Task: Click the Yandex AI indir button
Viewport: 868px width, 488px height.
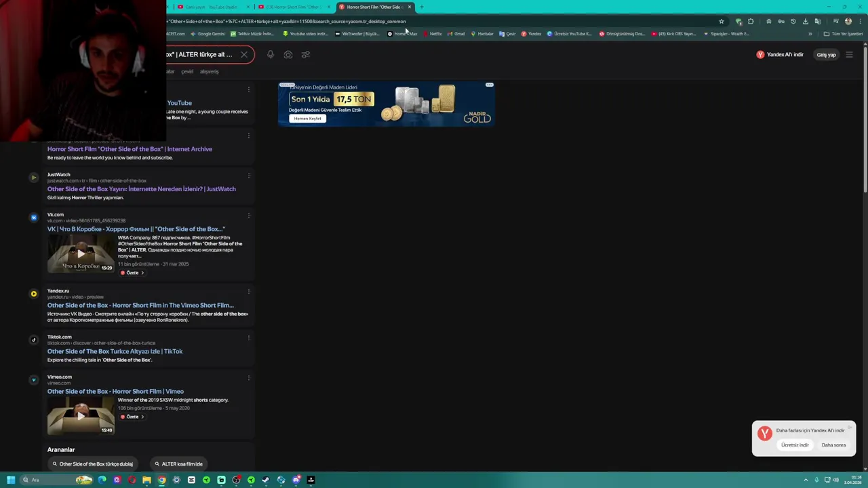Action: (780, 54)
